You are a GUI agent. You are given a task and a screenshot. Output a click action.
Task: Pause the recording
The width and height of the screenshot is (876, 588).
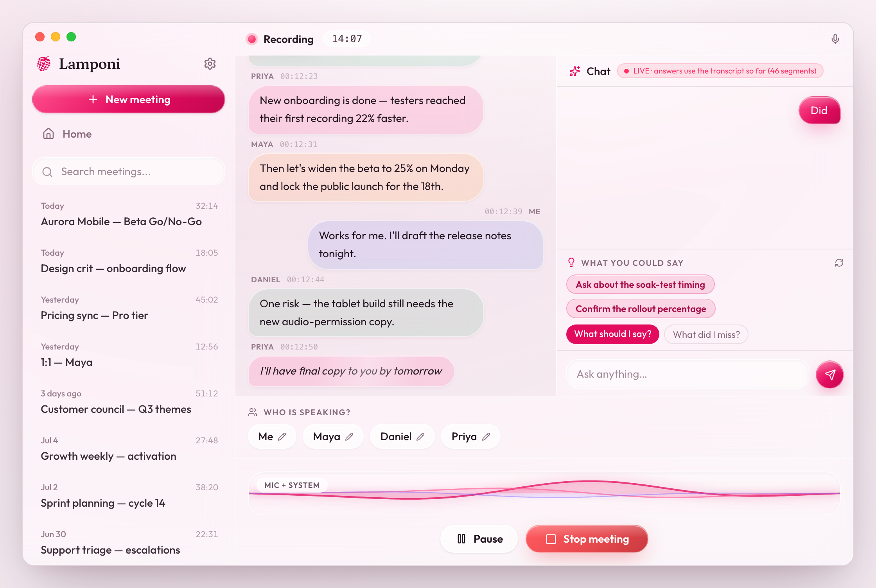pyautogui.click(x=479, y=539)
